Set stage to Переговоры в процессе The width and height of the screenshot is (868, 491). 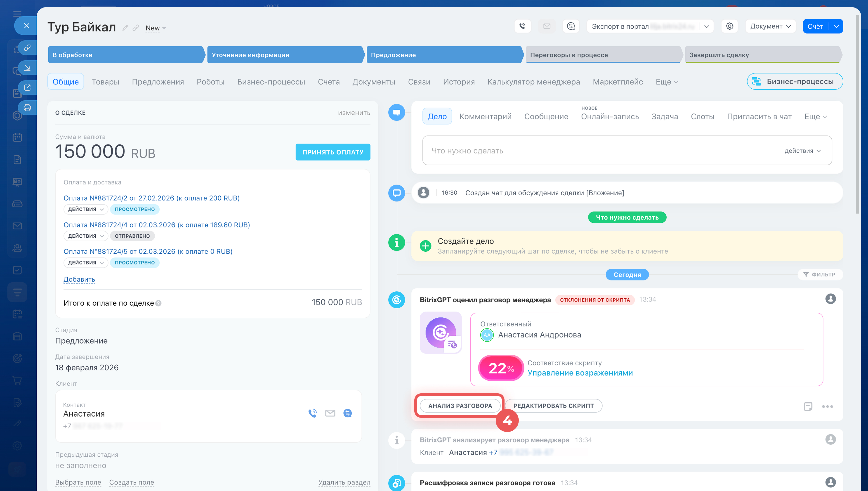(603, 55)
